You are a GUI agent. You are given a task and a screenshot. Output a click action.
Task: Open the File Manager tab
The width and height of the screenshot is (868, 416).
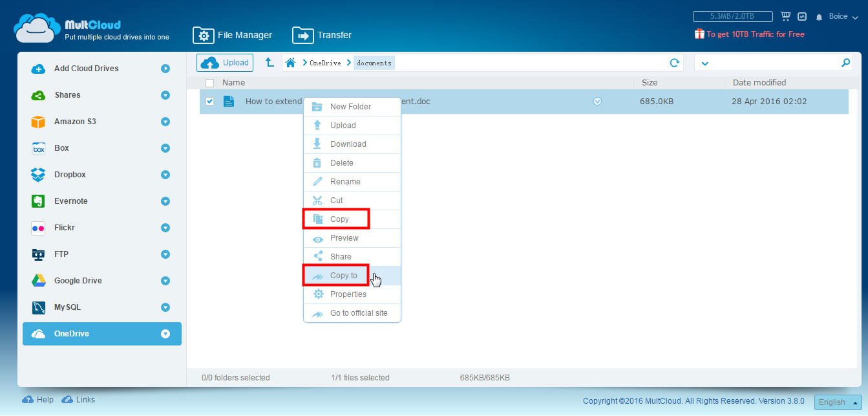pyautogui.click(x=233, y=35)
